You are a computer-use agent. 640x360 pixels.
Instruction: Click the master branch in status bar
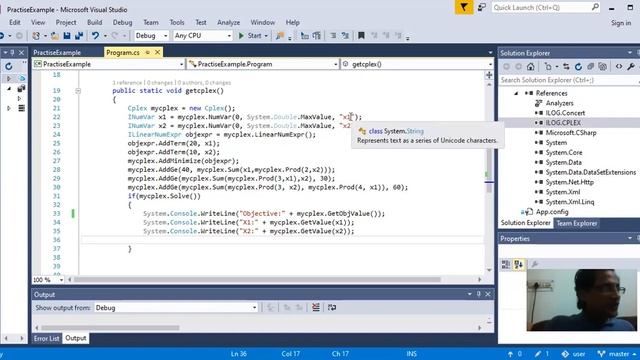pyautogui.click(x=618, y=354)
